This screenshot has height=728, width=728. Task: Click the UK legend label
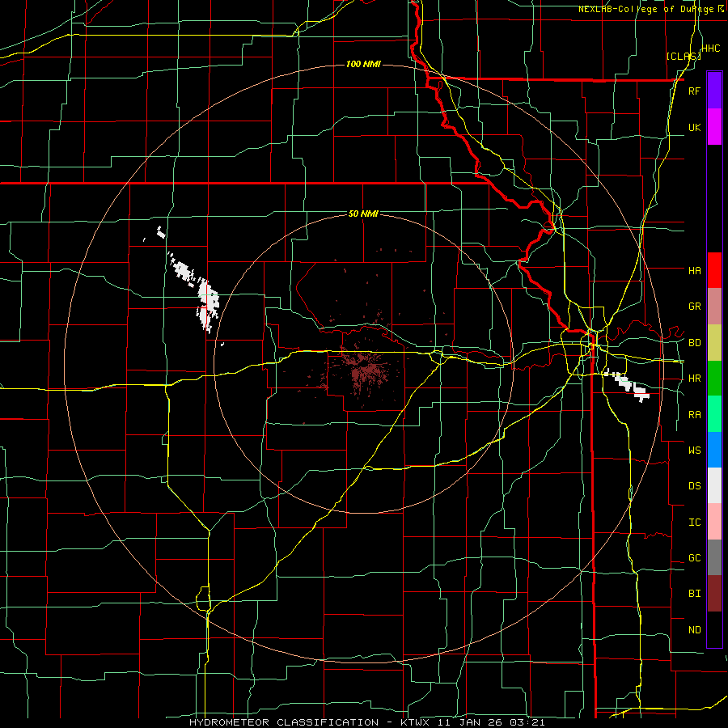pyautogui.click(x=694, y=127)
